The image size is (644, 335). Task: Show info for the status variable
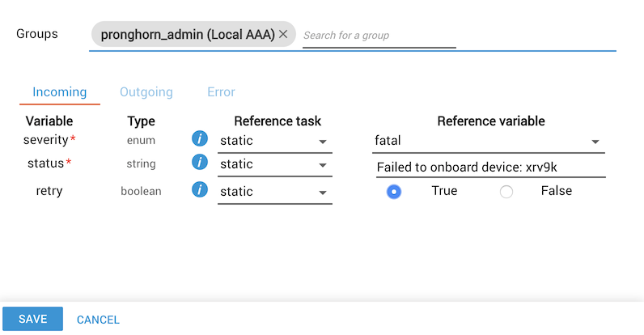pyautogui.click(x=200, y=163)
